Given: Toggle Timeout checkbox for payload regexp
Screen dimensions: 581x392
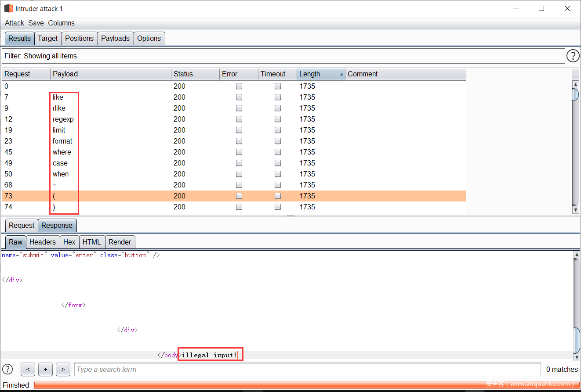Looking at the screenshot, I should coord(278,119).
